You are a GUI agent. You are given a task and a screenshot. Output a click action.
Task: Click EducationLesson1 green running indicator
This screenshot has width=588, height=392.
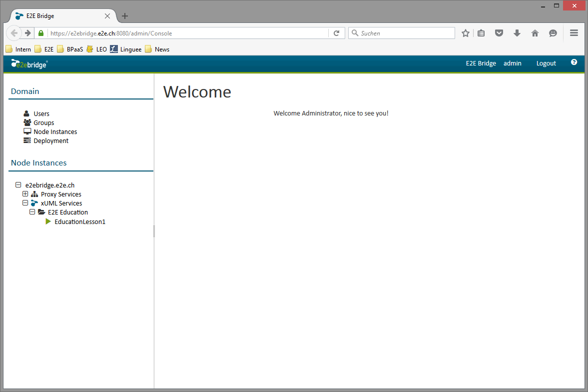[48, 221]
